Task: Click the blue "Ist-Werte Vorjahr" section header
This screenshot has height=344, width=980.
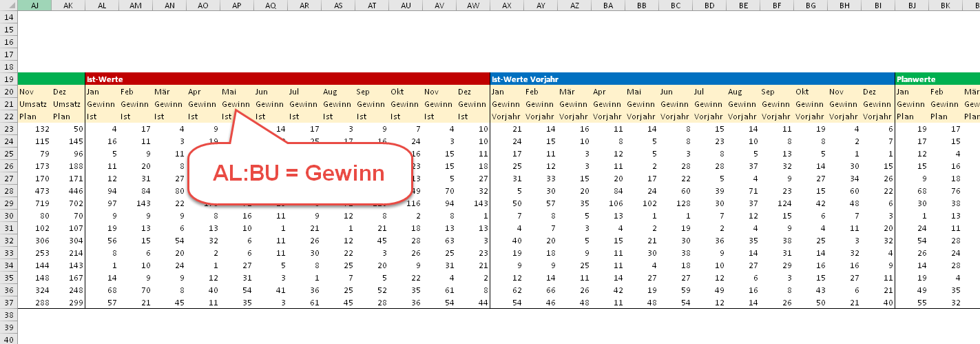Action: pos(691,79)
